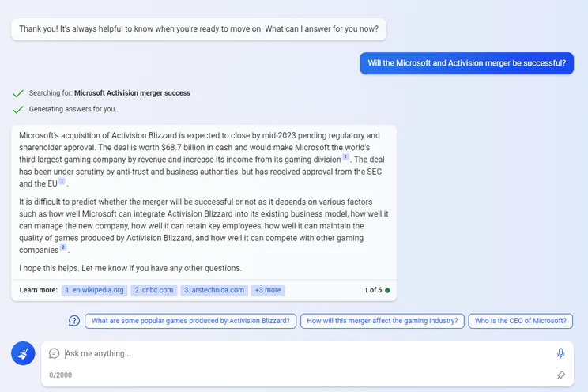The image size is (588, 392).
Task: Choose Who is the CEO of Microsoft suggestion
Action: tap(521, 321)
